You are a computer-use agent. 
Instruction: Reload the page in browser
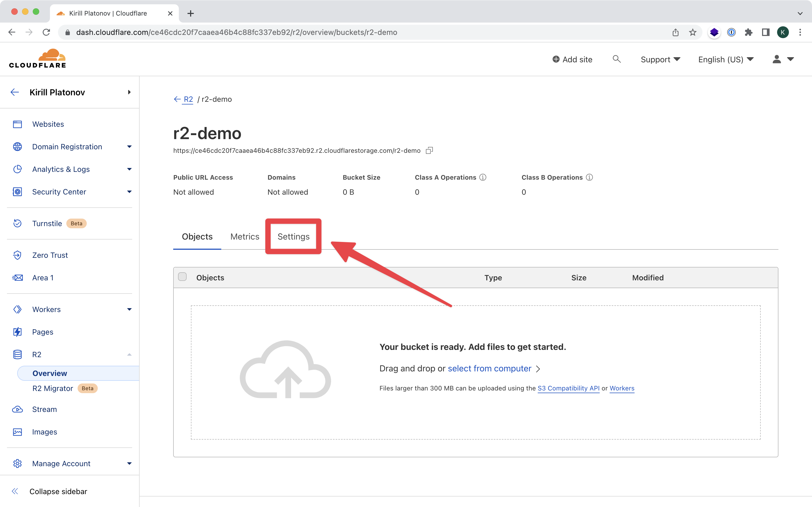coord(46,32)
